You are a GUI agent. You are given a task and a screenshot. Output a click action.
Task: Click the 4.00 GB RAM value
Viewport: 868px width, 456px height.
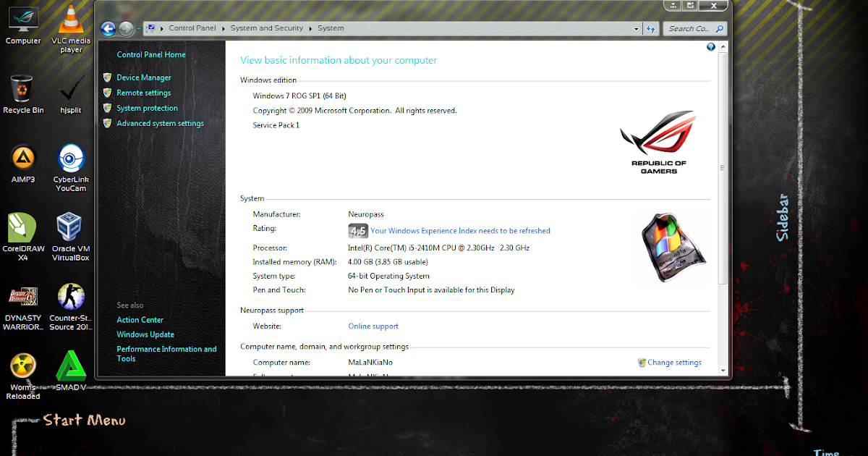tap(388, 262)
